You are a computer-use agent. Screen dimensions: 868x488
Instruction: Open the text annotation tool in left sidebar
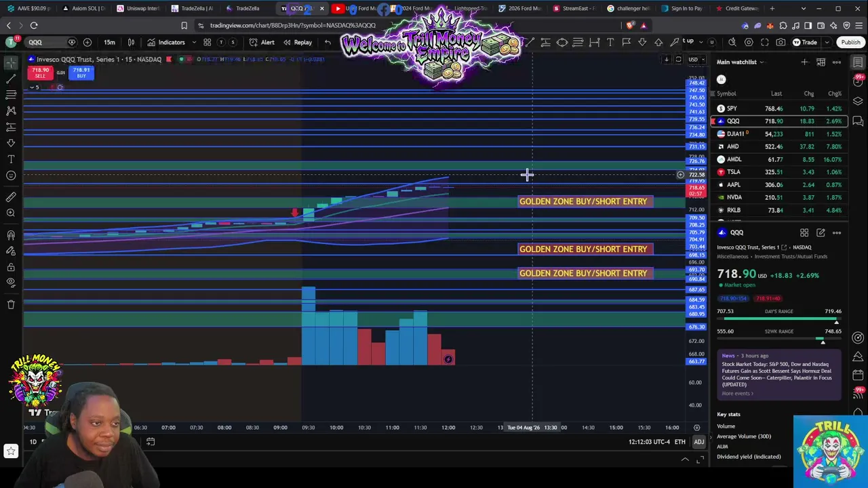(x=11, y=159)
